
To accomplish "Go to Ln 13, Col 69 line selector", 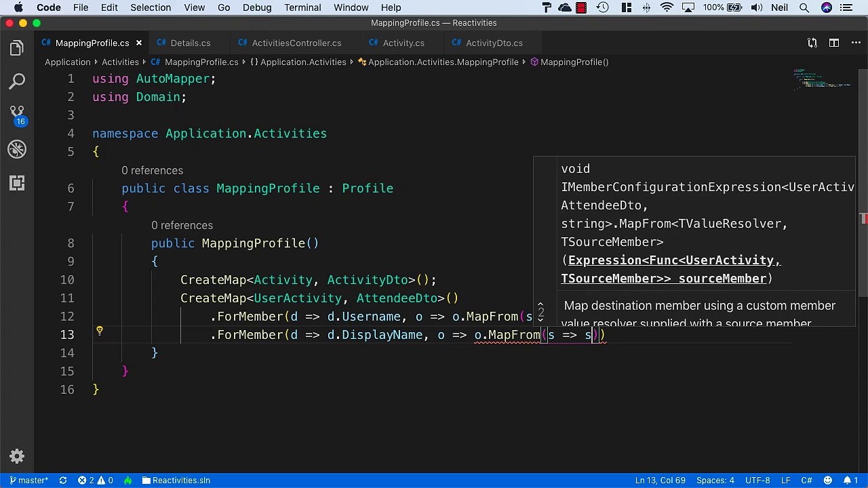I will [660, 481].
